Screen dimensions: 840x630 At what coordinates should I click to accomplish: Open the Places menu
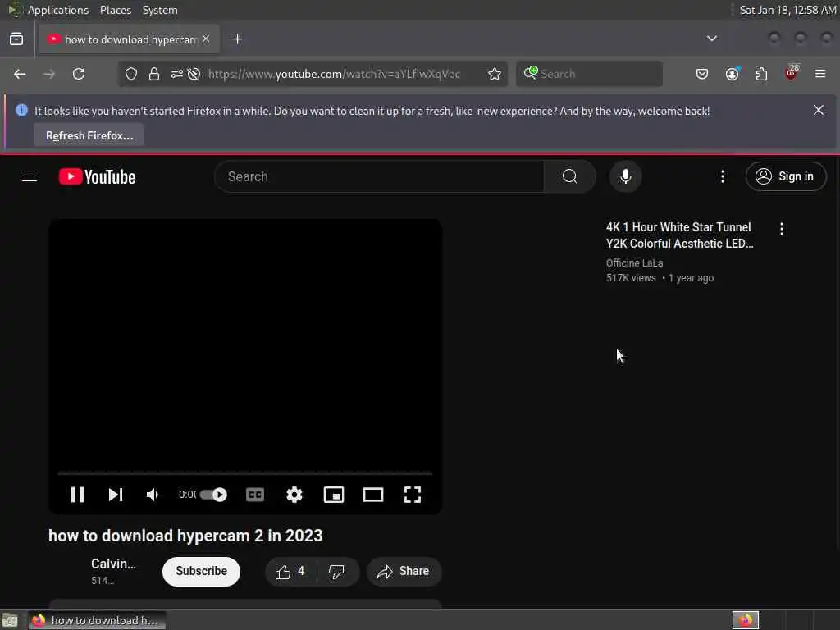tap(116, 10)
